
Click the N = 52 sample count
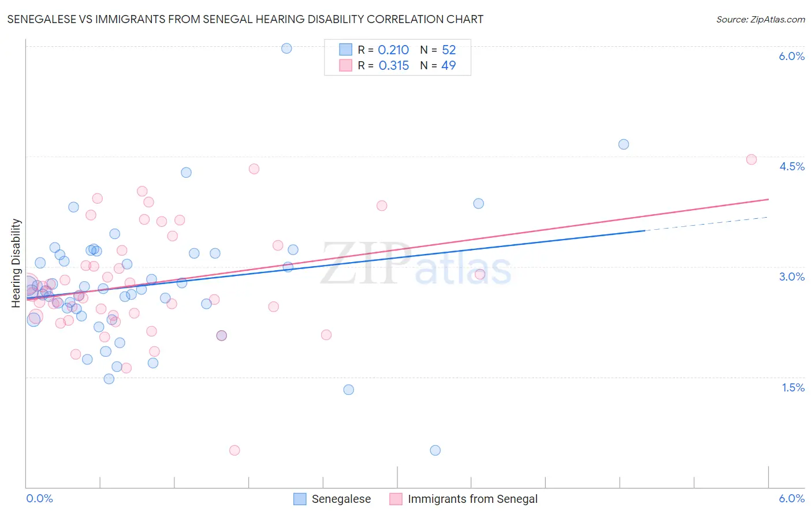438,50
